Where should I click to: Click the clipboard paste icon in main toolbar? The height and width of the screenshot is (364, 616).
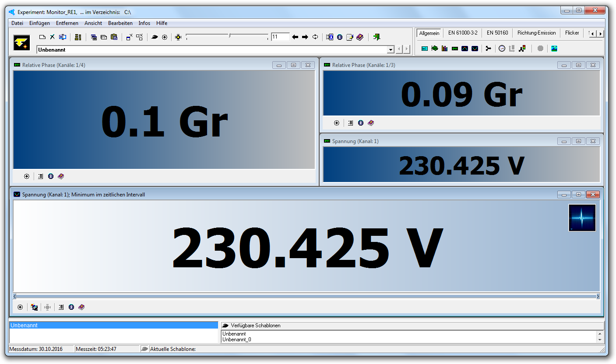(114, 37)
